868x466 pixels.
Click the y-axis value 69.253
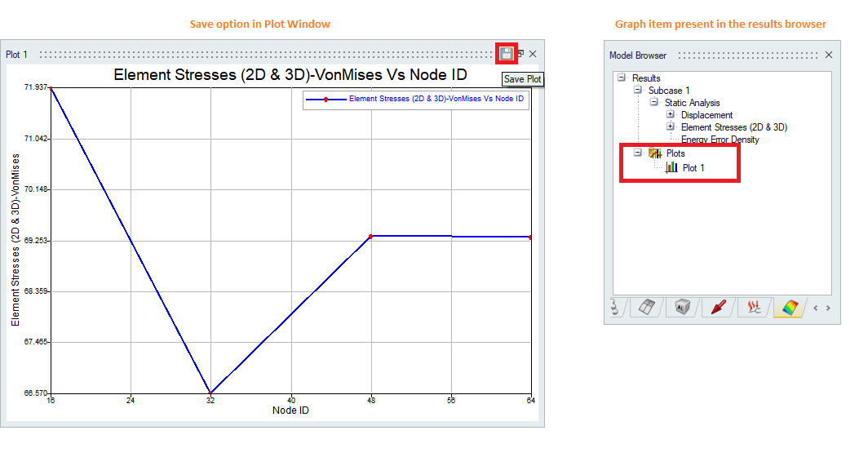[36, 241]
